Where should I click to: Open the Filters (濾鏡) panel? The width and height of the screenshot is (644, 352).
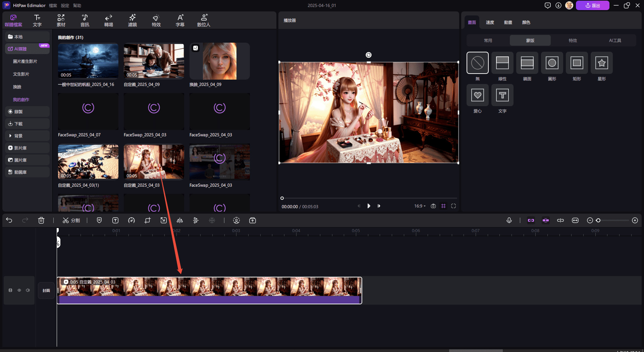[x=132, y=20]
